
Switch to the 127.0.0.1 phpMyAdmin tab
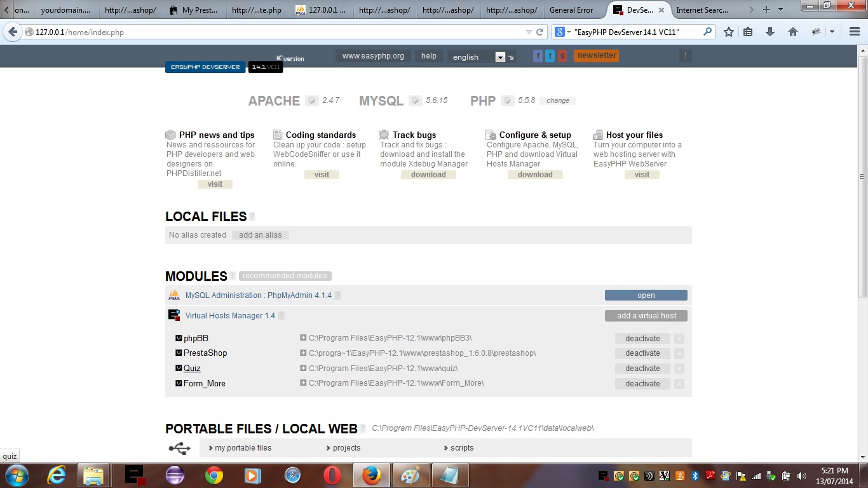[321, 10]
